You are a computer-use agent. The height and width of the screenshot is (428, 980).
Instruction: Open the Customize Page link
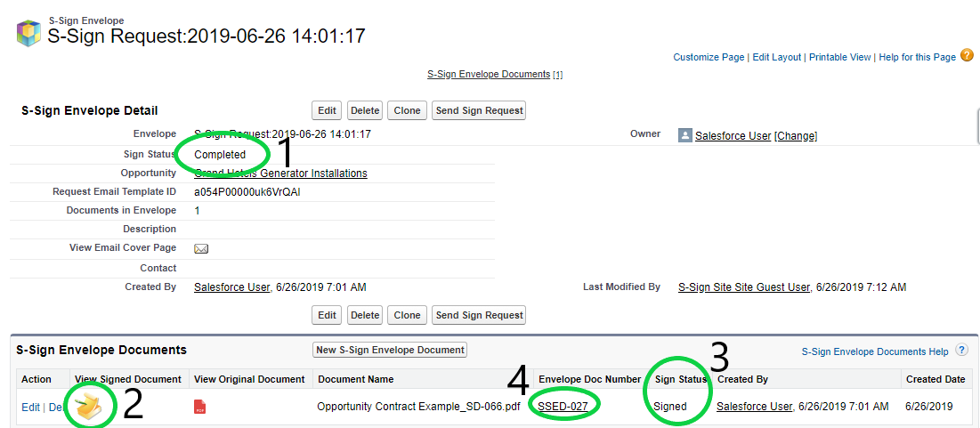coord(709,57)
